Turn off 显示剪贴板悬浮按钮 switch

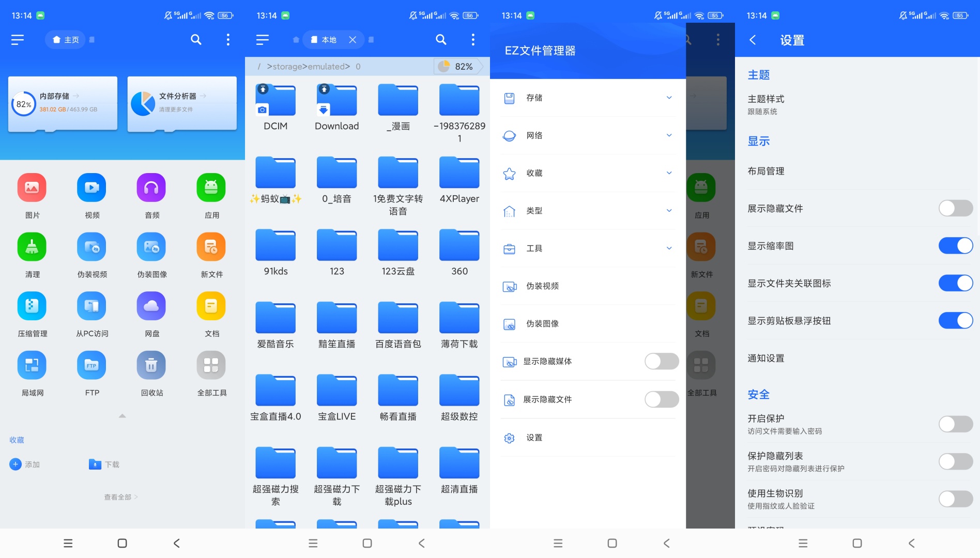[956, 320]
